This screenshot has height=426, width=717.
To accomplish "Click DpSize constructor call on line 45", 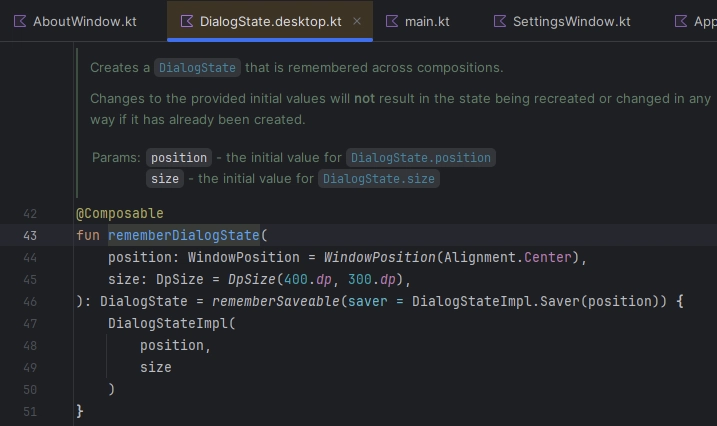I will point(252,279).
